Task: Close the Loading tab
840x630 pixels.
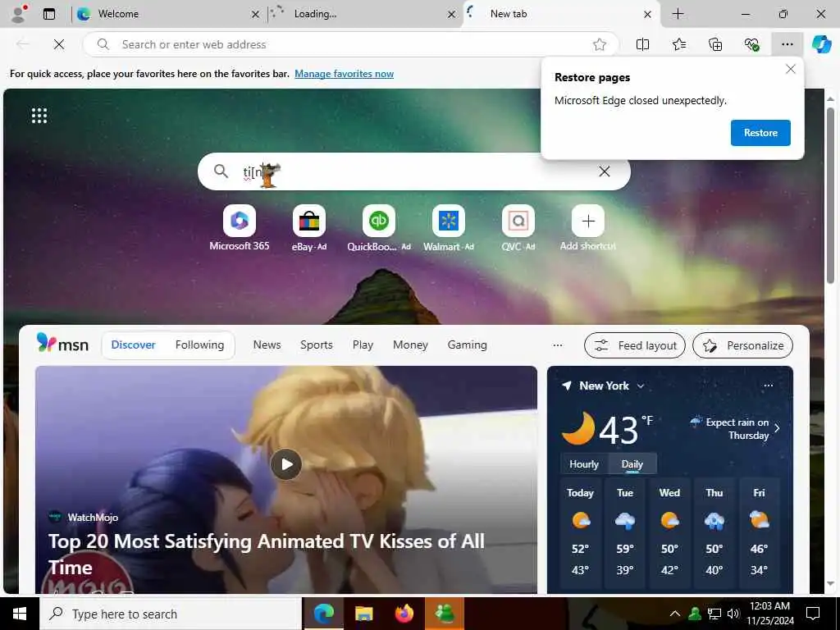Action: 452,15
